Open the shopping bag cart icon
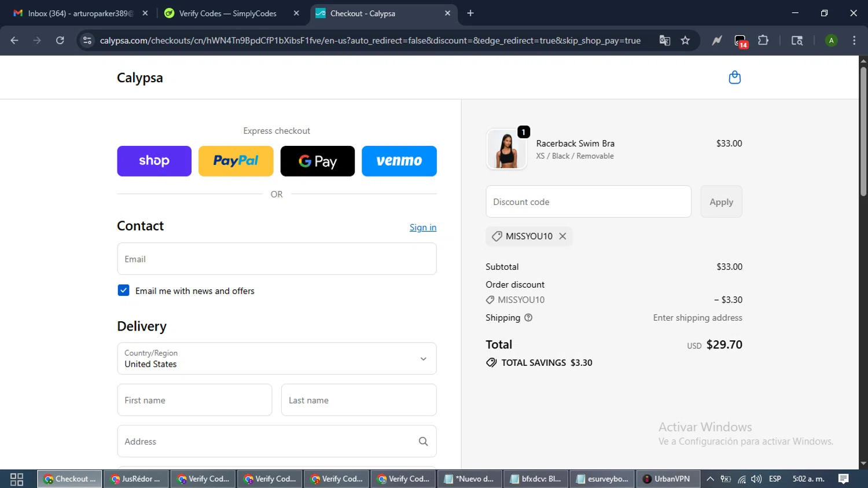868x488 pixels. pos(734,78)
